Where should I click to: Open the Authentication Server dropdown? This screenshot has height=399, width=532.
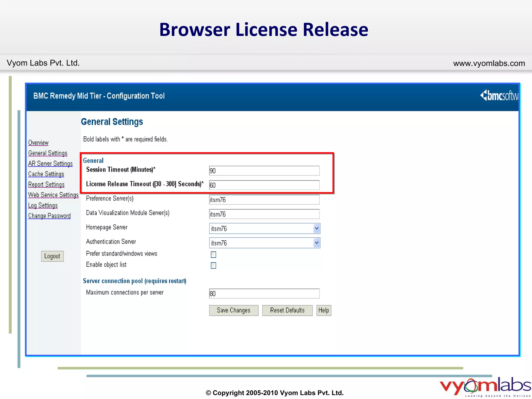pos(264,243)
